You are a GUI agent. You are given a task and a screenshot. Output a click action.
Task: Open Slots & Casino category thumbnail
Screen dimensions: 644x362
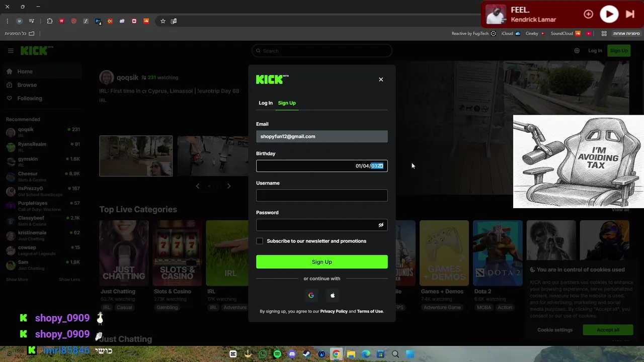coord(177,253)
